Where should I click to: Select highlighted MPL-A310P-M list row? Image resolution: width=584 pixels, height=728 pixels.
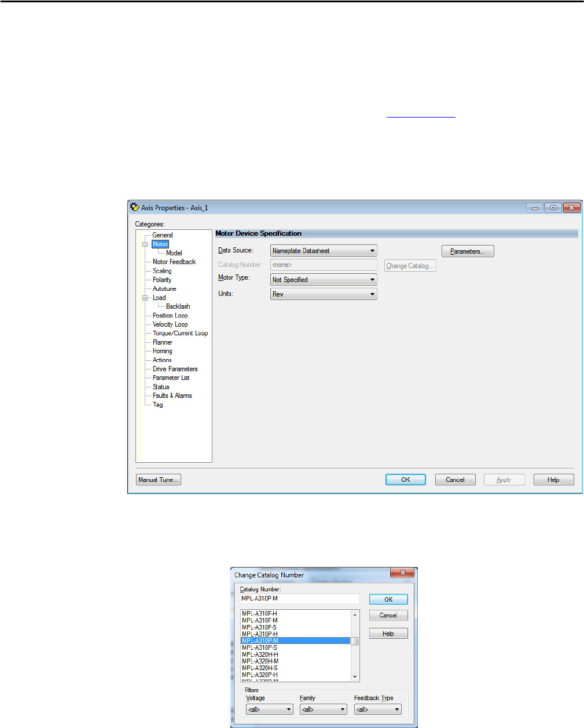[x=295, y=641]
